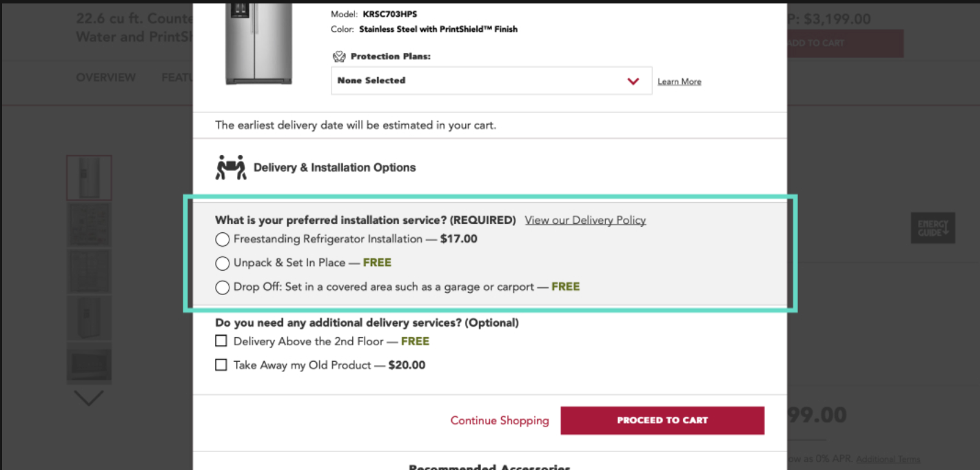
Task: Click the background Add to Cart button
Action: point(844,43)
